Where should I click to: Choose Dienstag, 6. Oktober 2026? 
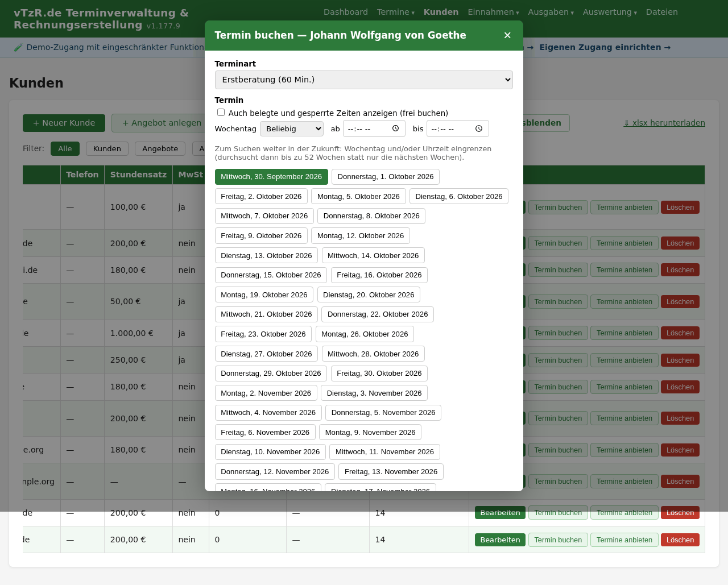tap(459, 197)
